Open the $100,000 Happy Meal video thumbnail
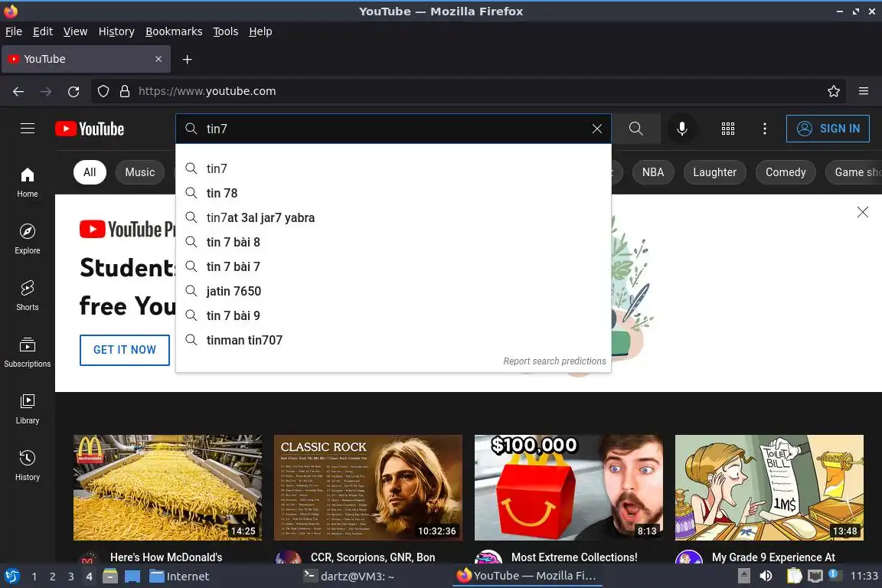 pos(569,487)
